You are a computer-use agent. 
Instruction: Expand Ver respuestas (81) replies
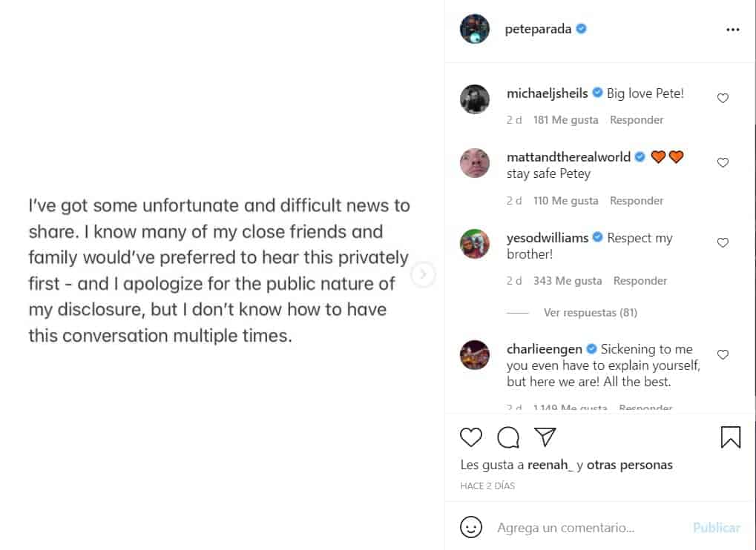click(590, 313)
